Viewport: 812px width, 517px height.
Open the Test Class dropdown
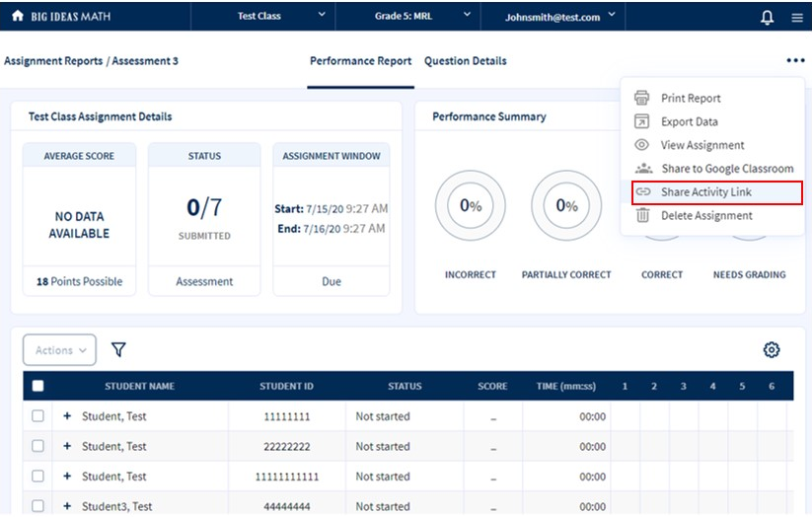tap(263, 16)
